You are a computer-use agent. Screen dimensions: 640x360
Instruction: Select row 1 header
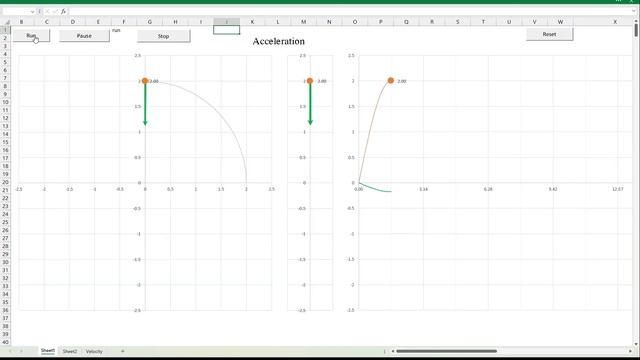[x=5, y=30]
